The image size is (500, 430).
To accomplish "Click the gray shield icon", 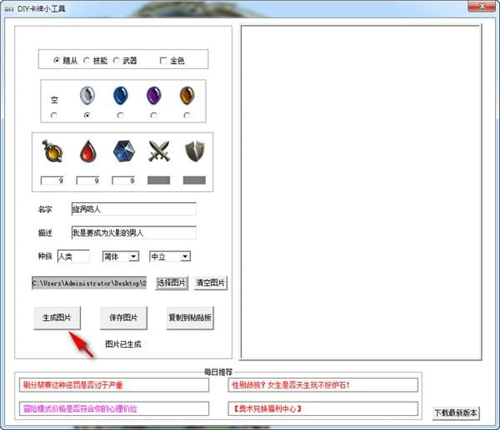I will tap(195, 151).
